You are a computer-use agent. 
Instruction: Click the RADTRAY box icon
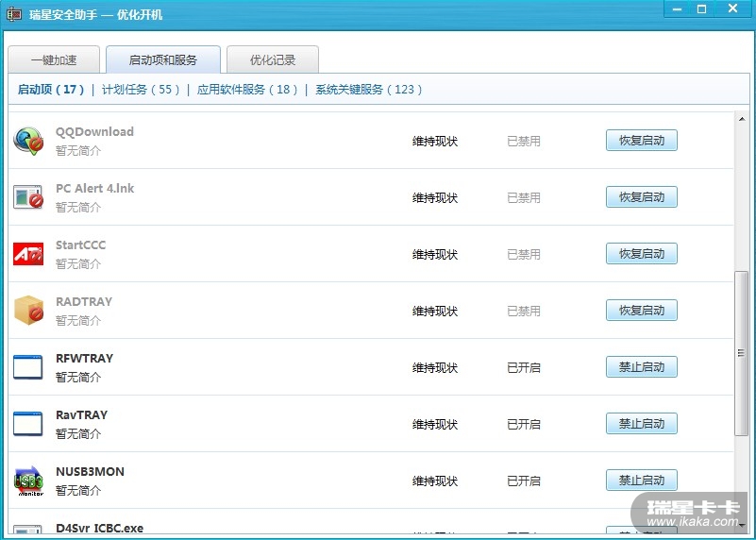click(x=28, y=311)
